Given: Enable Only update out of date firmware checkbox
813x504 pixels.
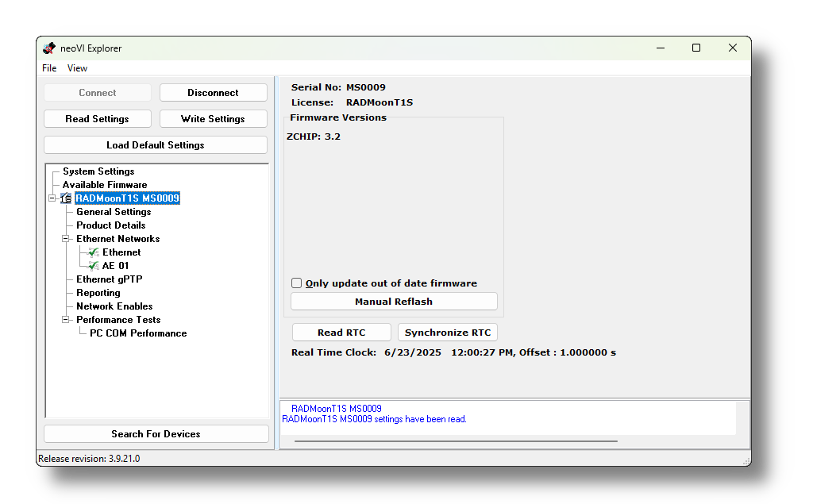Looking at the screenshot, I should point(297,283).
